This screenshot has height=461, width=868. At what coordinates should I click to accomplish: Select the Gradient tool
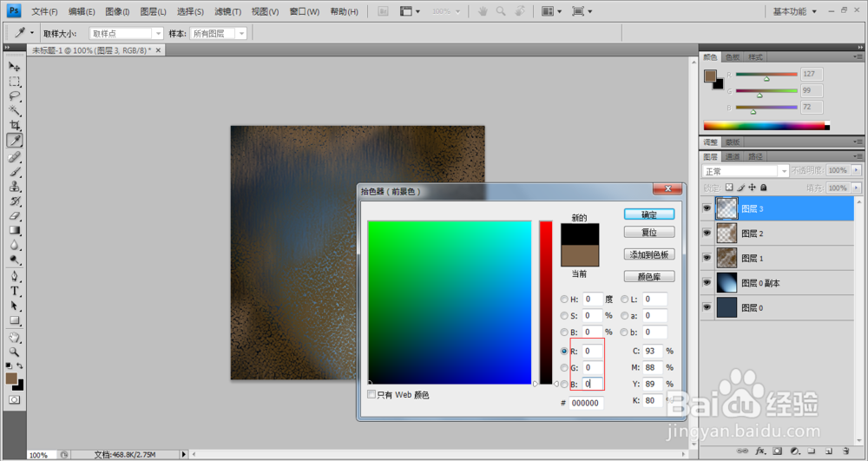[x=15, y=230]
